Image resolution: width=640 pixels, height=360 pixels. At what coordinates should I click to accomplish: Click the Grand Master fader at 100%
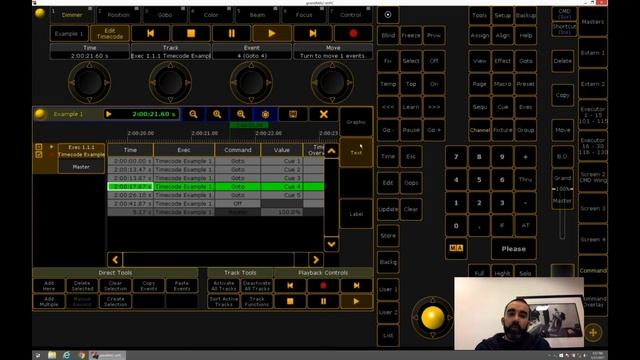click(x=562, y=189)
